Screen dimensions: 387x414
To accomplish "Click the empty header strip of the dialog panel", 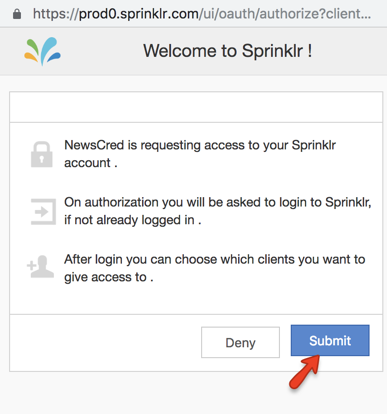I will point(196,107).
